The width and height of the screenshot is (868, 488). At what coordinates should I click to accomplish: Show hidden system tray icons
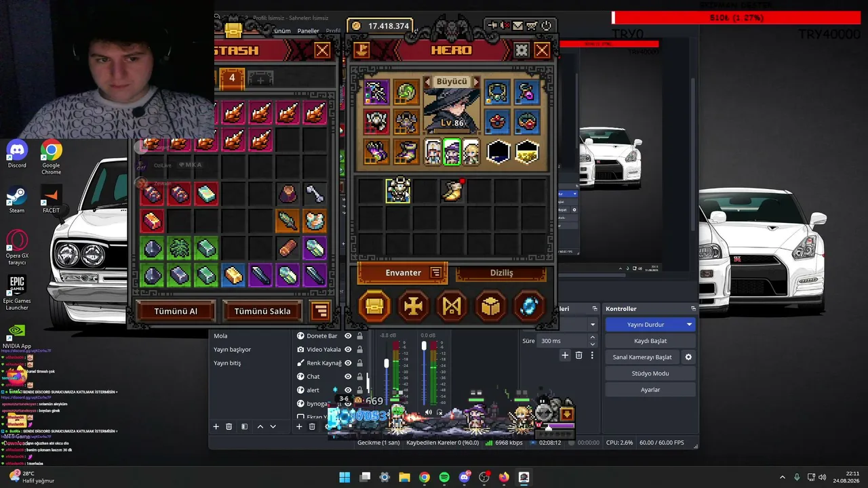click(782, 477)
